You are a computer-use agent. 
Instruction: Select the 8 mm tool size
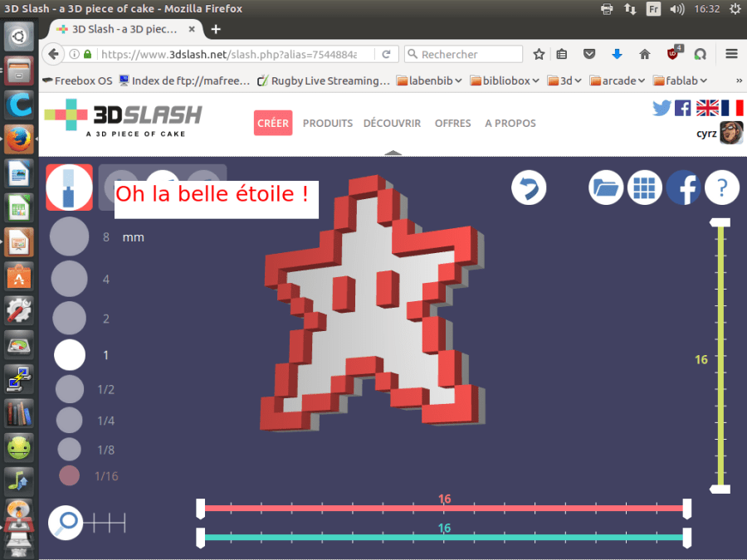69,237
